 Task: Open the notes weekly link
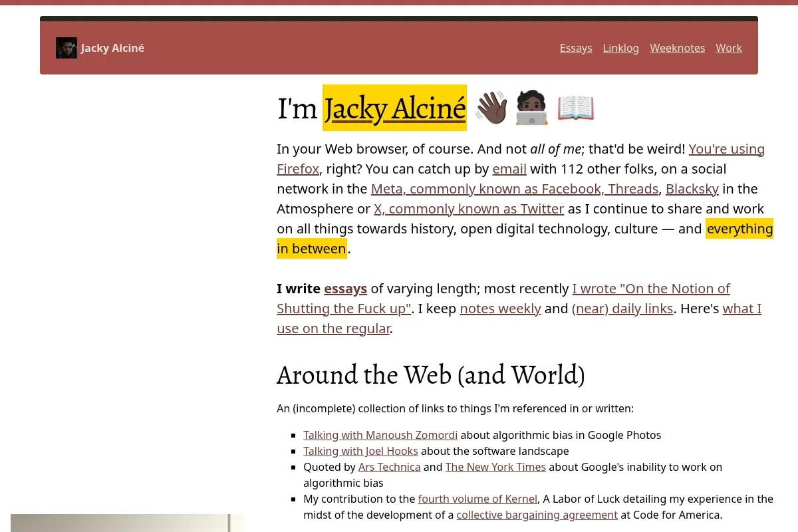[500, 309]
